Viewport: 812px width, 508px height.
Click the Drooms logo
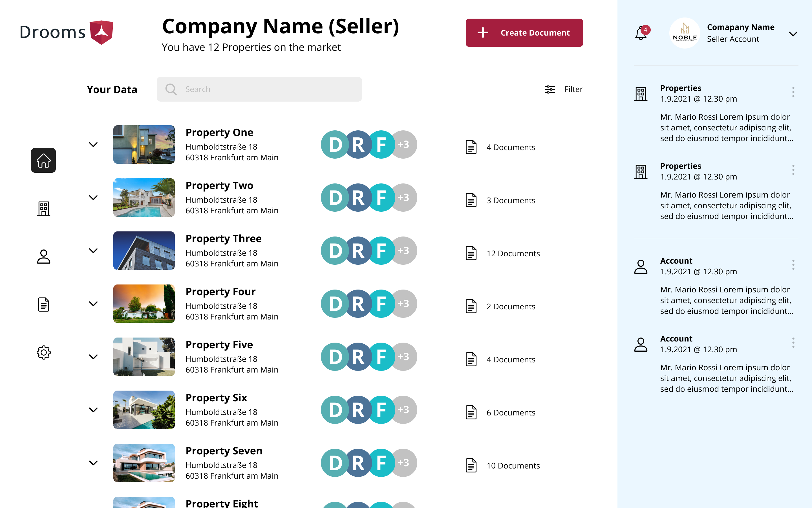coord(67,32)
